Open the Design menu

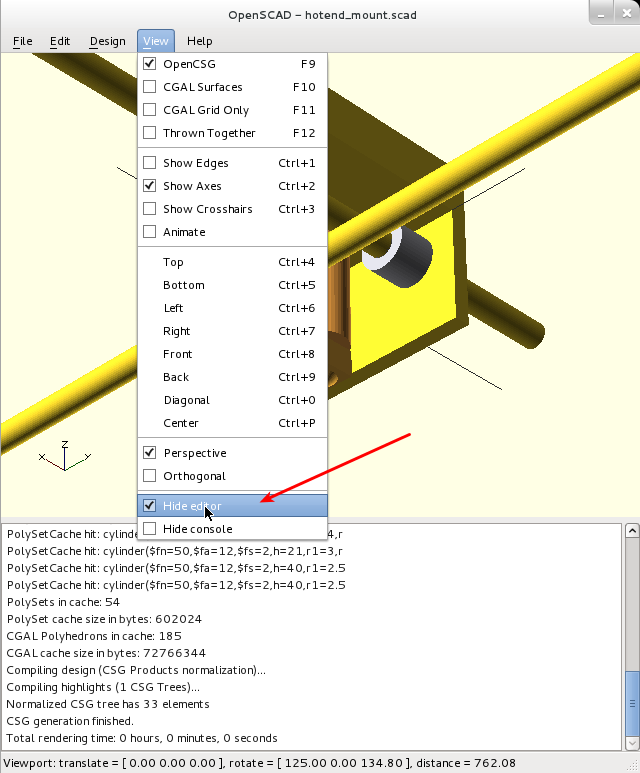click(107, 41)
